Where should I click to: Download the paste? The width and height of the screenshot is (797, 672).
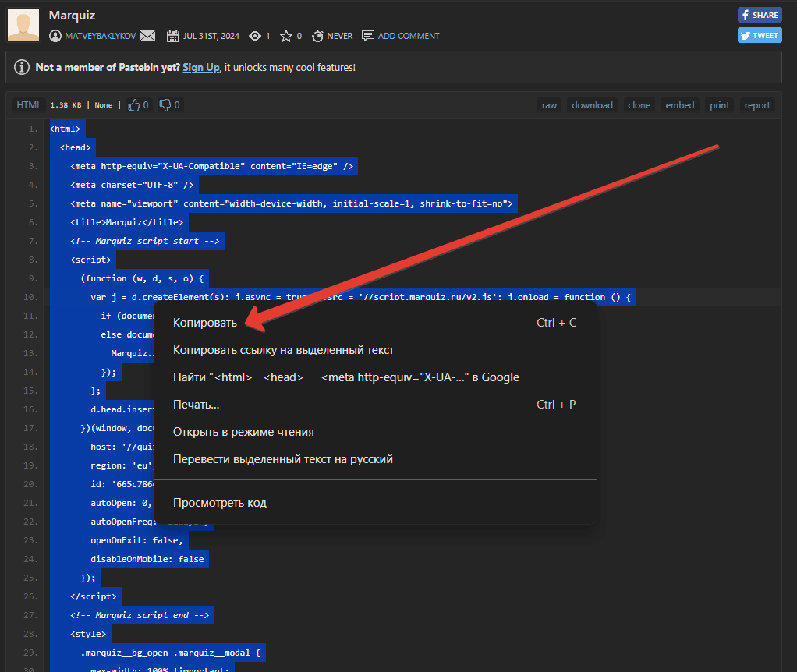[592, 105]
